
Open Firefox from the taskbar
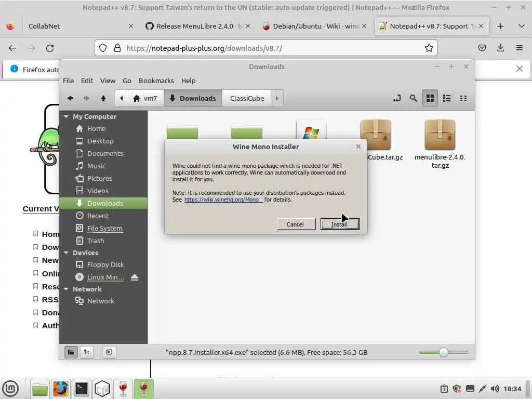61,389
